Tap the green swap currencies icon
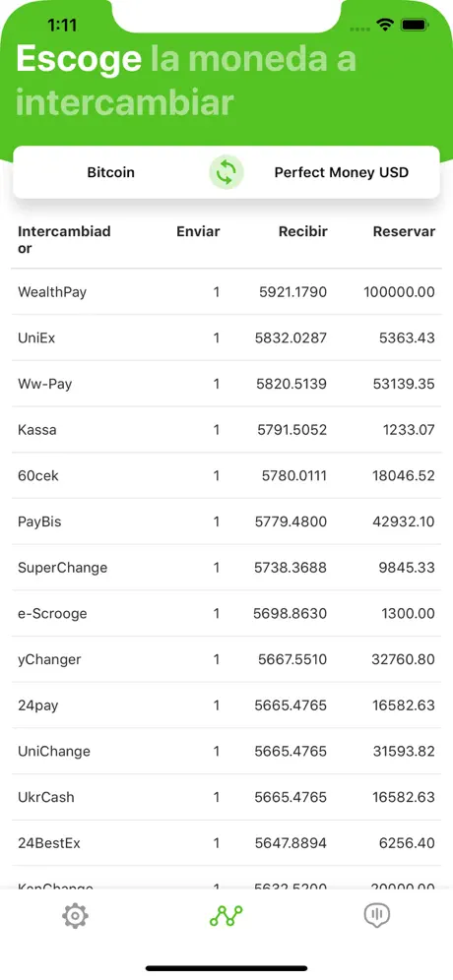 (x=226, y=172)
